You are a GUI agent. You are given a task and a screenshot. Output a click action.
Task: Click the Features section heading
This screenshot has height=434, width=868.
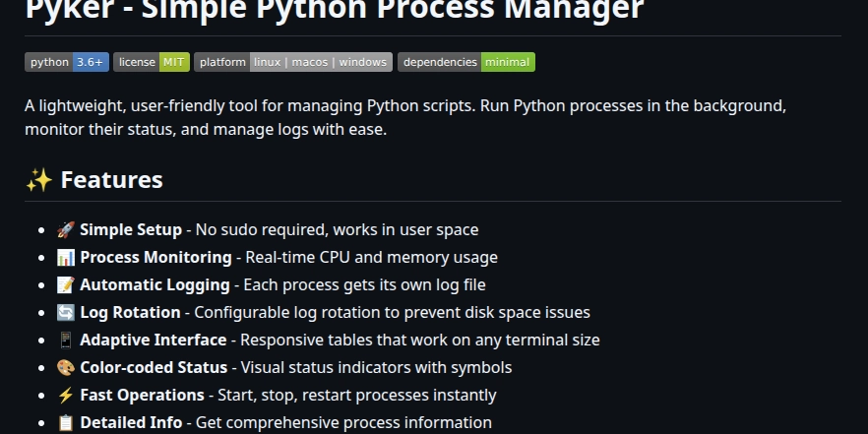coord(111,180)
